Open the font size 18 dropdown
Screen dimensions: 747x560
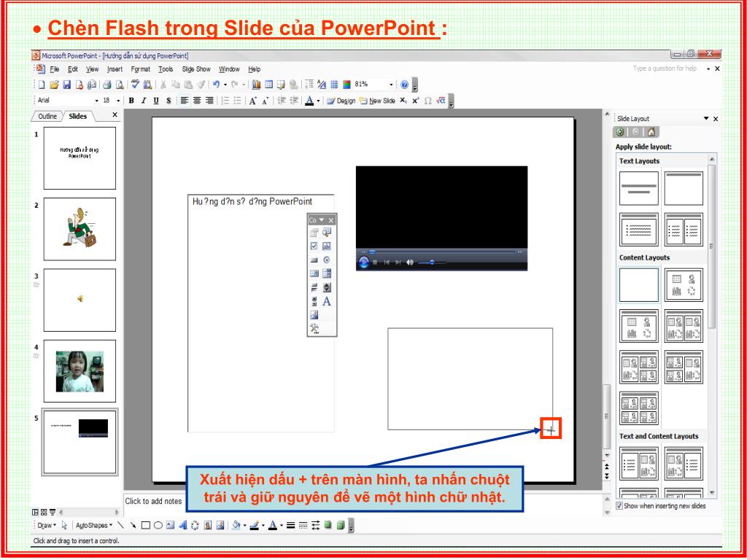(118, 101)
